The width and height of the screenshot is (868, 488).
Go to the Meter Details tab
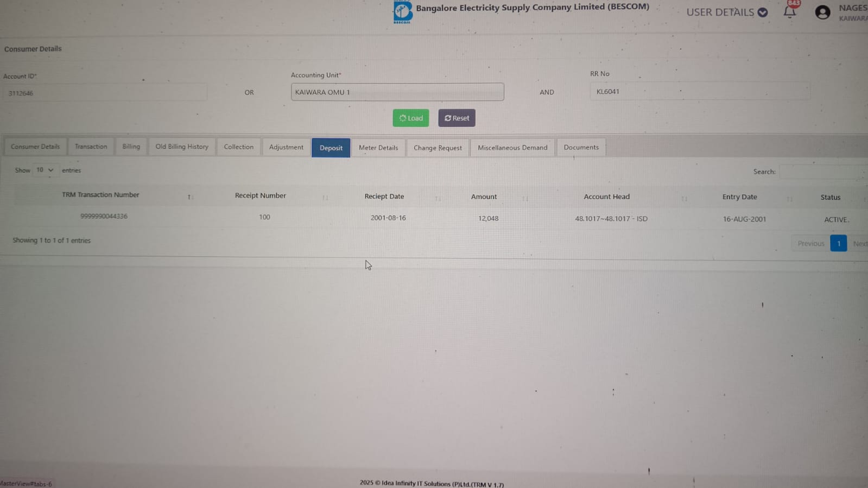(x=378, y=148)
